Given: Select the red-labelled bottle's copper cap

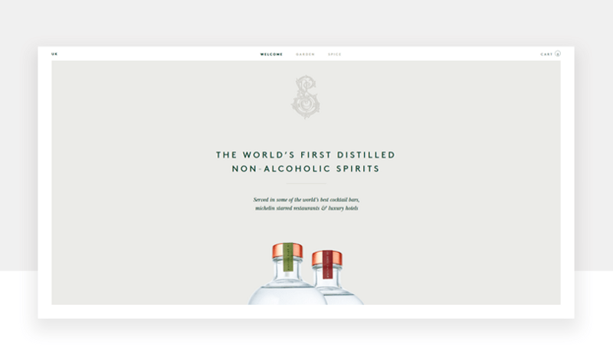Looking at the screenshot, I should (327, 258).
